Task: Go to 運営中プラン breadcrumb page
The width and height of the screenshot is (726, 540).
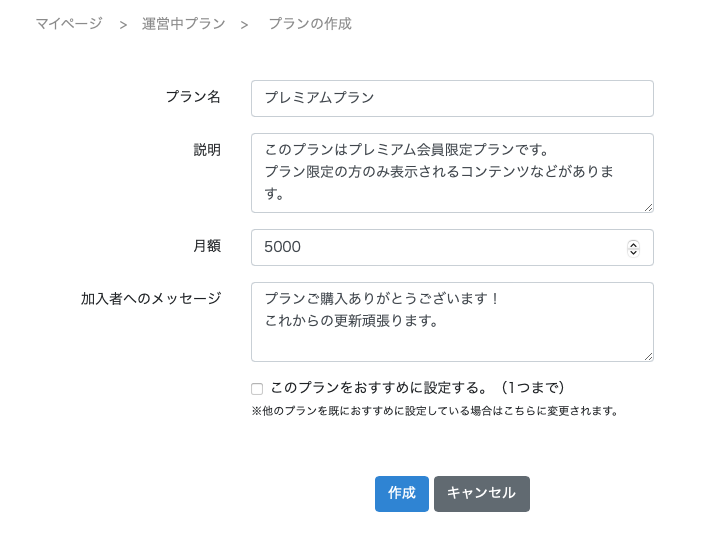Action: click(x=183, y=23)
